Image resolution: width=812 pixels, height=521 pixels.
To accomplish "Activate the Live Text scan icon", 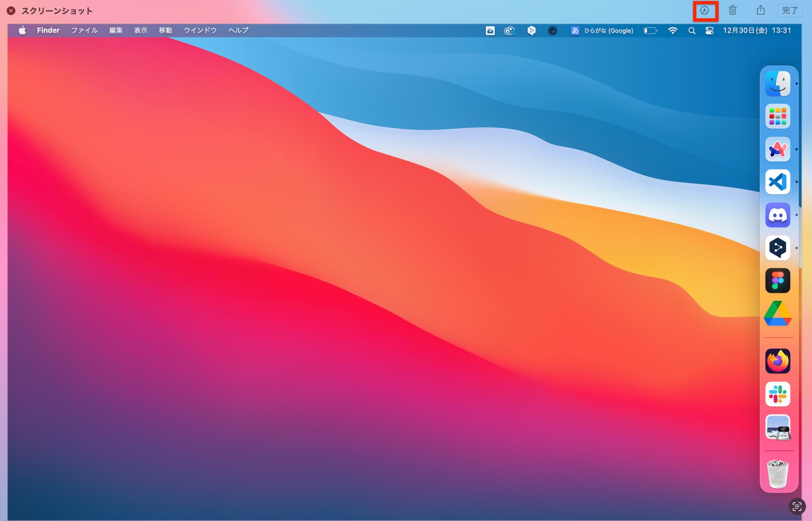I will click(797, 506).
